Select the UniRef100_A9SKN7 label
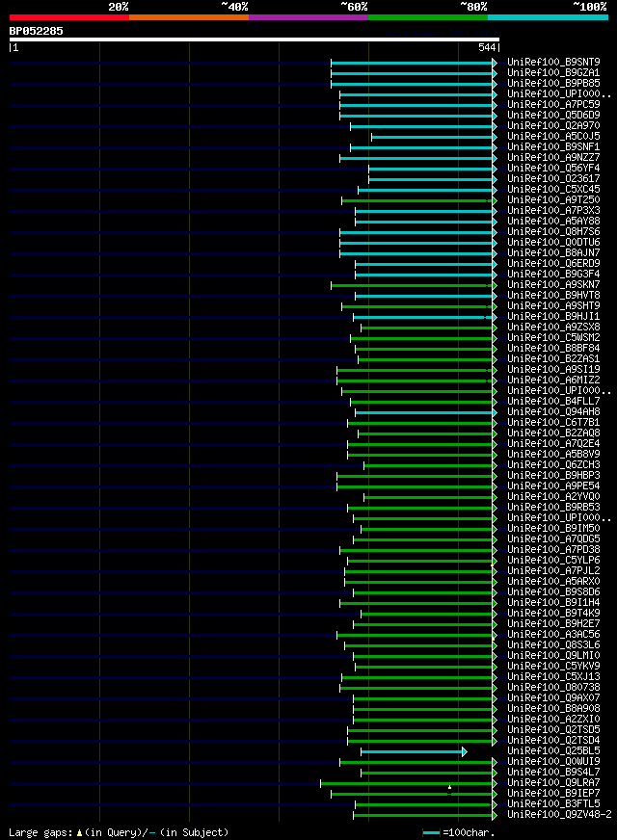617x840 pixels. (553, 285)
